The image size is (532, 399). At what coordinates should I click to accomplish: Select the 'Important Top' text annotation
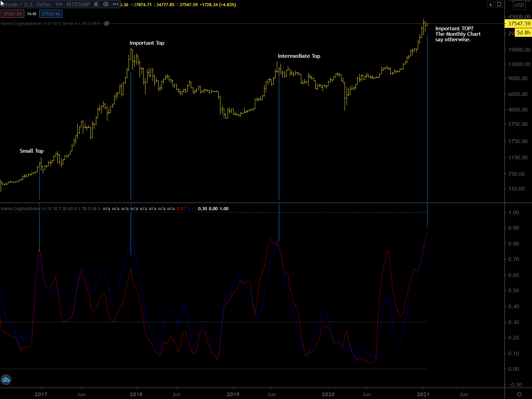coord(147,43)
